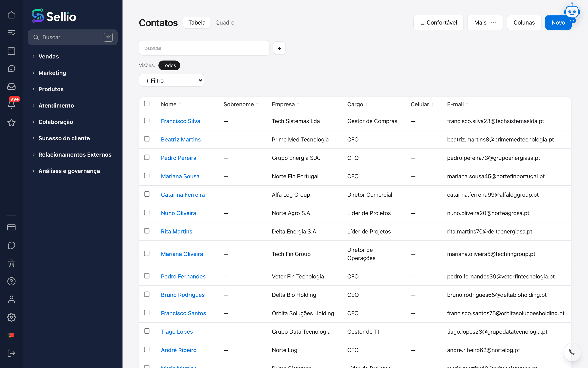Open notifications bell with 99+ badge
This screenshot has height=368, width=588.
11,105
